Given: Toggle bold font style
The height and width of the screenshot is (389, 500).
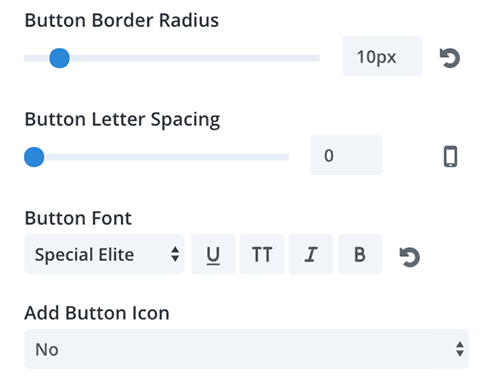Looking at the screenshot, I should [x=360, y=254].
